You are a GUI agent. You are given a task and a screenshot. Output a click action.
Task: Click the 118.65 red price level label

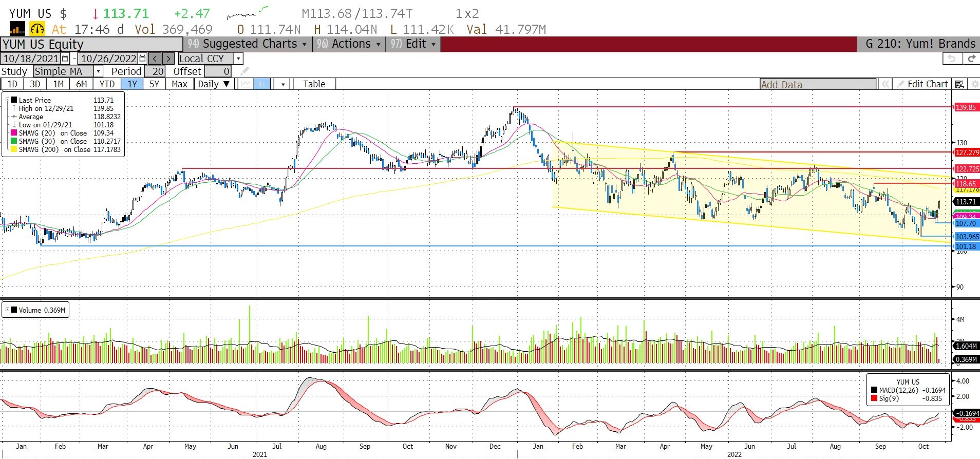click(x=966, y=184)
